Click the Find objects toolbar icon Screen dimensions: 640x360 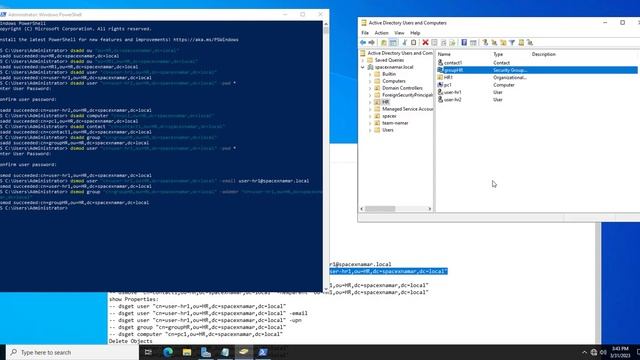pos(521,42)
